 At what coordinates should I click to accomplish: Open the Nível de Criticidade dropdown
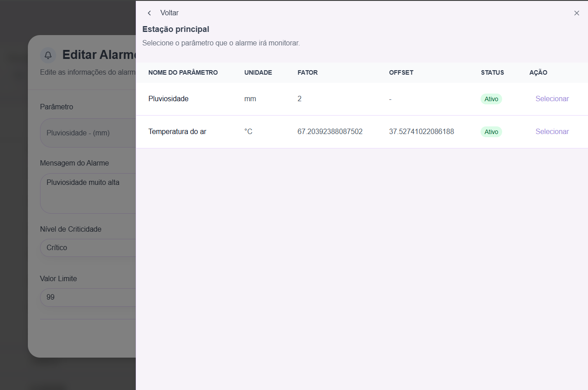88,248
